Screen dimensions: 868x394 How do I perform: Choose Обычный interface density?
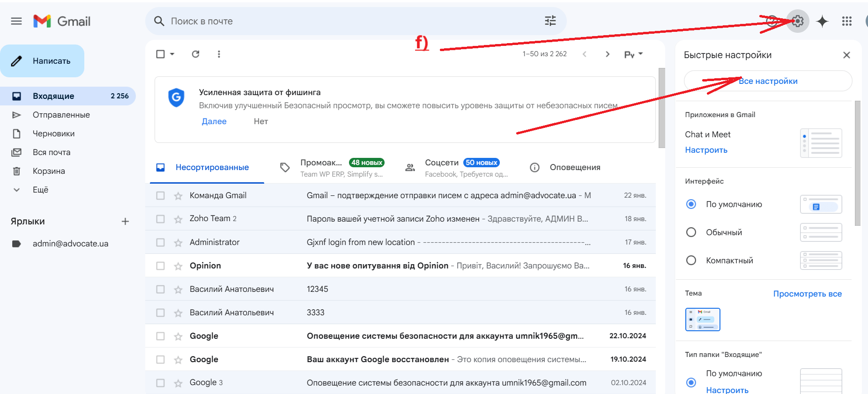(x=691, y=232)
